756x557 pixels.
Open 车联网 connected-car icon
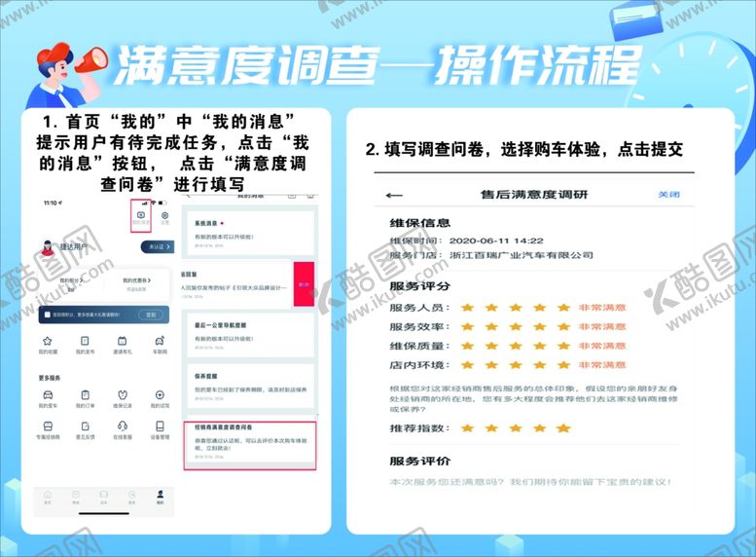point(160,341)
